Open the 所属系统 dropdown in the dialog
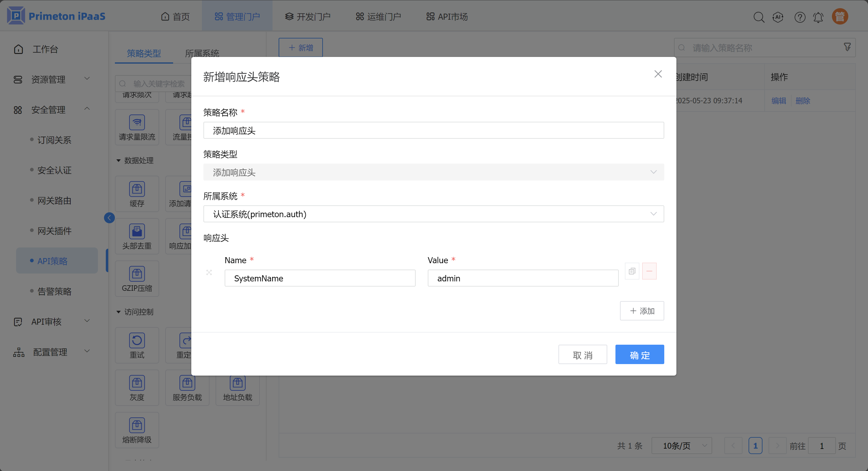868x471 pixels. pos(433,214)
